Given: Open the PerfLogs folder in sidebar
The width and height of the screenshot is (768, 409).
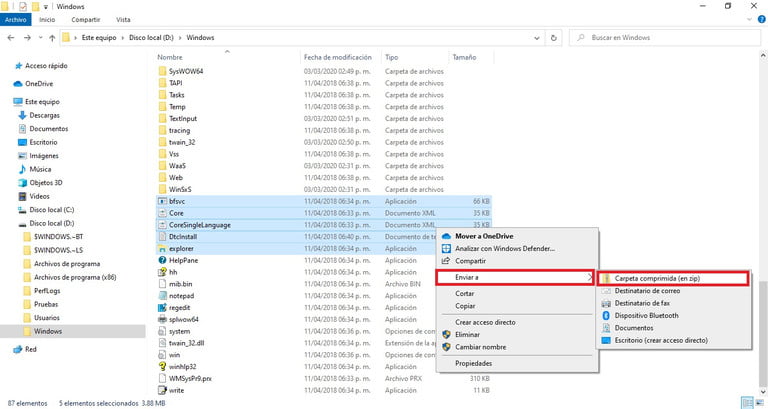Looking at the screenshot, I should click(47, 291).
